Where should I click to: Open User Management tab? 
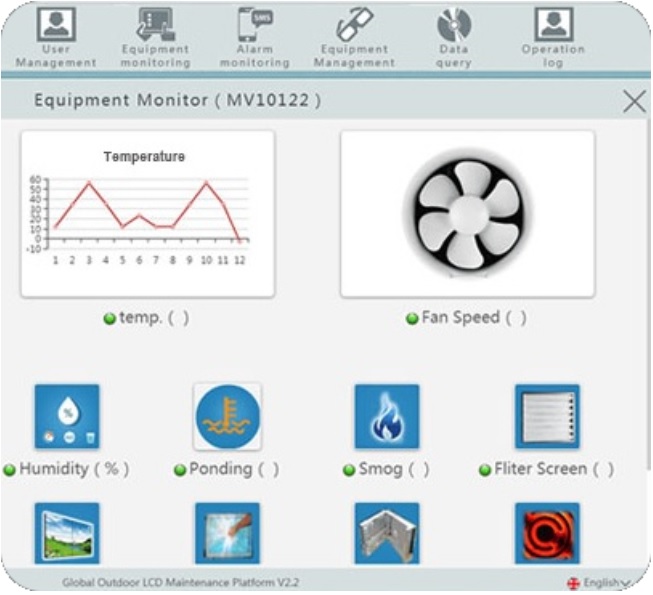click(56, 37)
